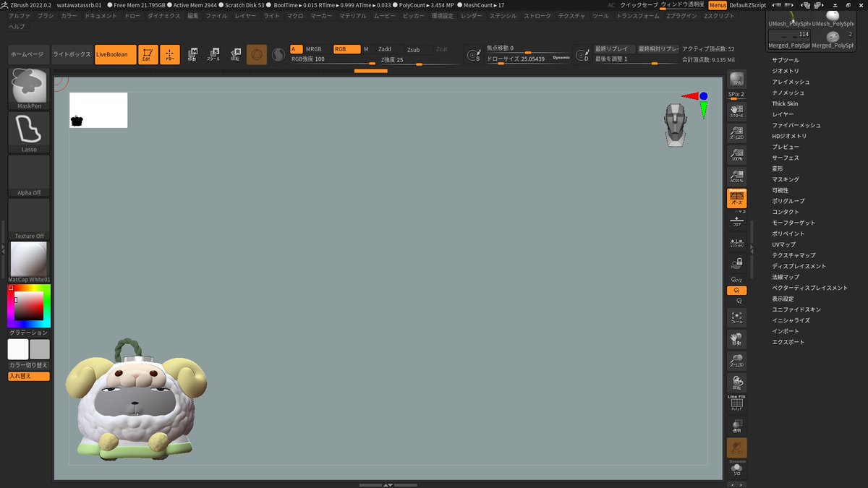The width and height of the screenshot is (868, 488).
Task: Expand the UV Map (UVマップ) section
Action: tap(783, 244)
